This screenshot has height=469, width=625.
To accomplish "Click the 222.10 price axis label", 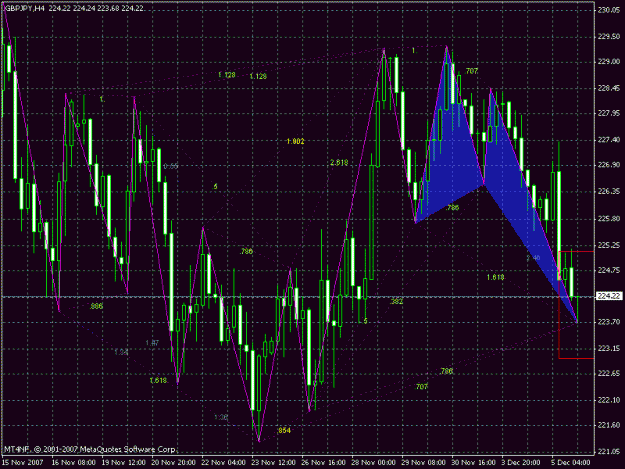I will click(609, 400).
